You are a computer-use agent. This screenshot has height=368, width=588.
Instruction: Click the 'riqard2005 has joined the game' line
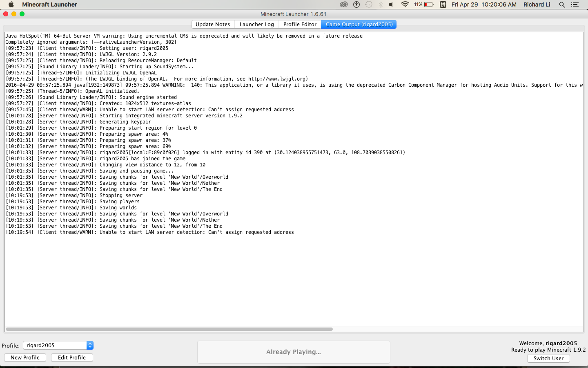(x=96, y=159)
